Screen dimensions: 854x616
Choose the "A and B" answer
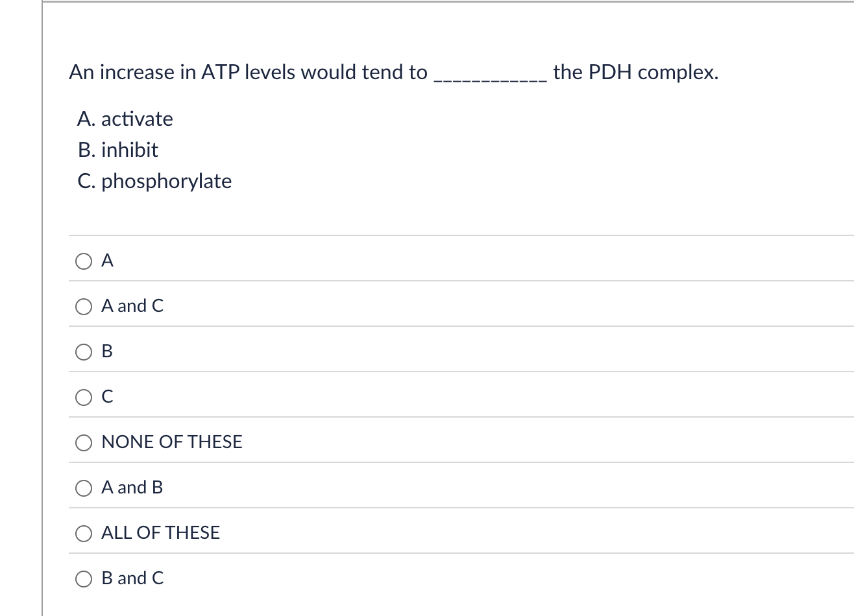point(83,488)
